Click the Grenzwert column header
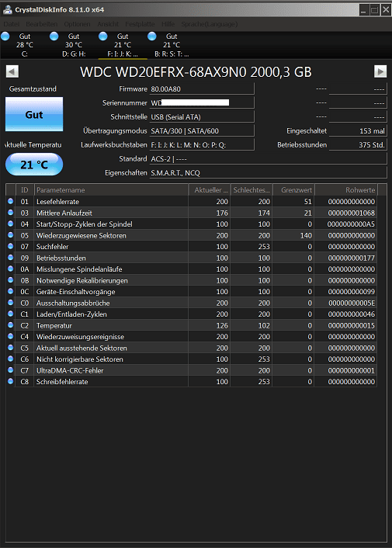392x548 pixels. (293, 189)
